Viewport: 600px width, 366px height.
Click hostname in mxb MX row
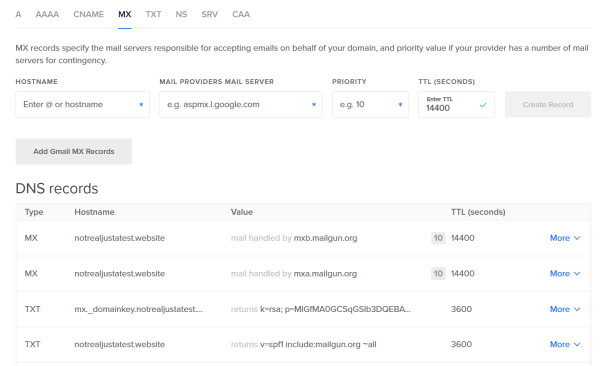point(119,238)
